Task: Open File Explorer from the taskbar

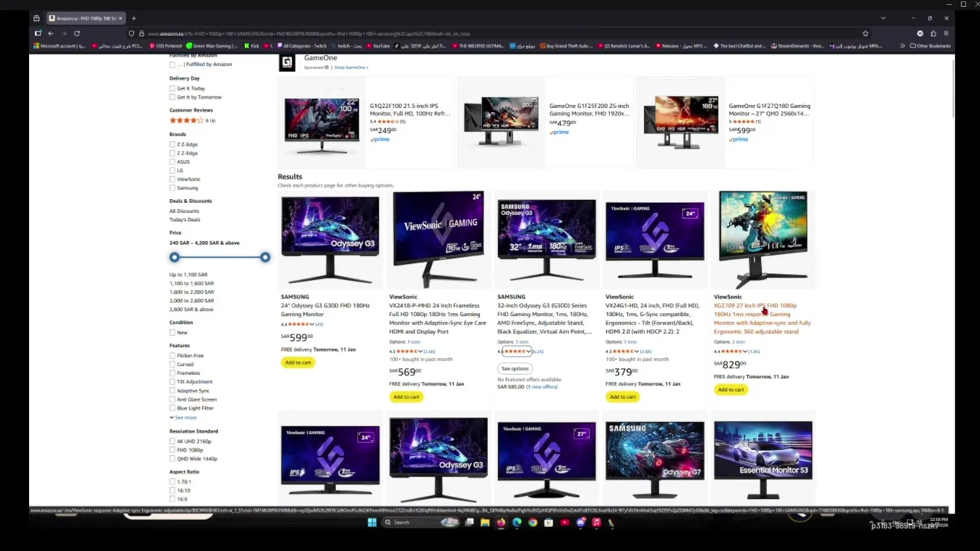Action: pos(485,523)
